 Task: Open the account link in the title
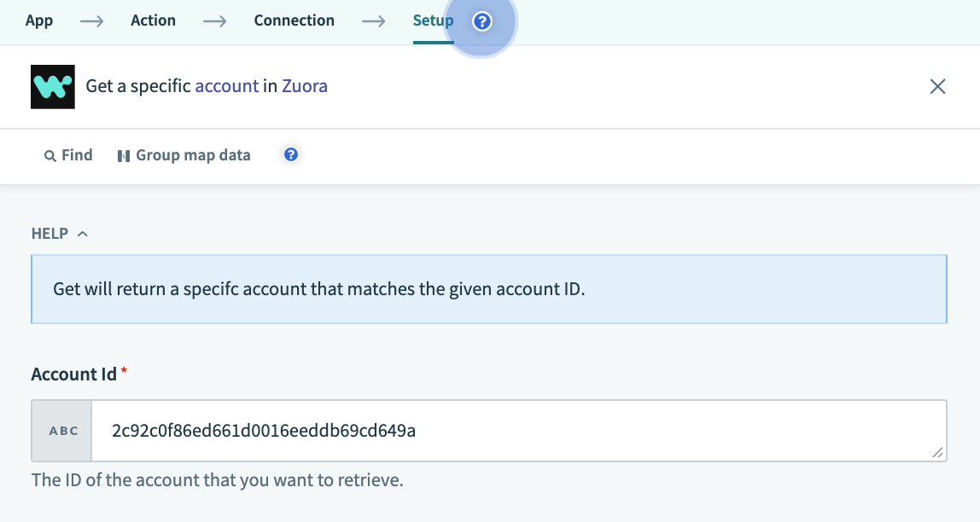point(228,86)
